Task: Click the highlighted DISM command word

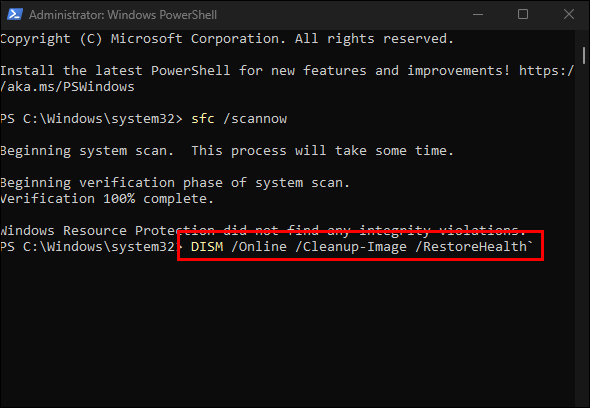Action: pos(207,247)
